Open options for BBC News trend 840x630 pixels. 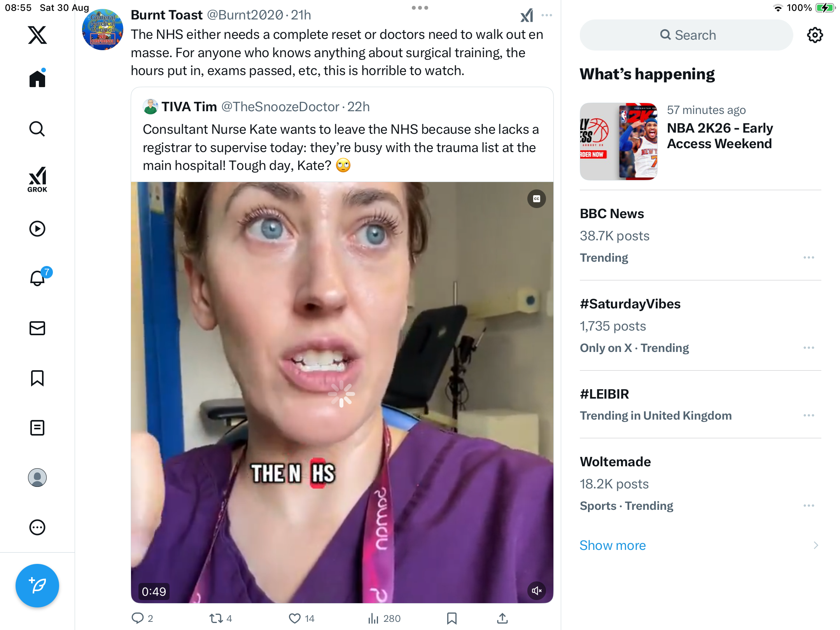click(808, 257)
